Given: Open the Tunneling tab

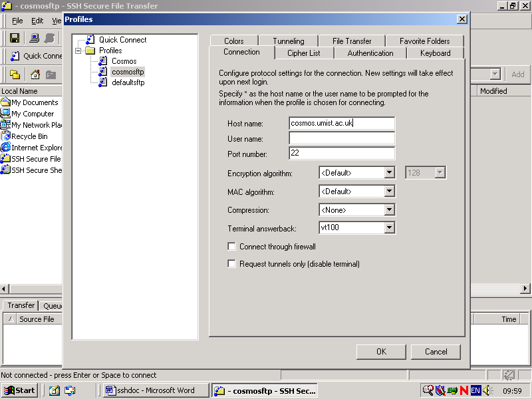Looking at the screenshot, I should pyautogui.click(x=288, y=41).
